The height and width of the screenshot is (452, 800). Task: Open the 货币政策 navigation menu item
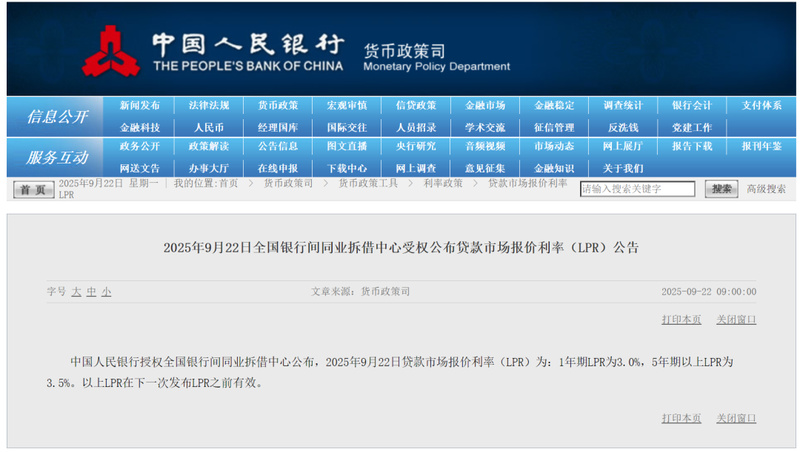[x=278, y=105]
